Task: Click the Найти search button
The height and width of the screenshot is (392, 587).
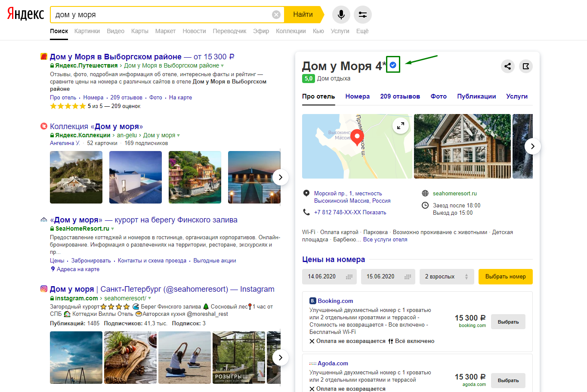Action: click(303, 15)
